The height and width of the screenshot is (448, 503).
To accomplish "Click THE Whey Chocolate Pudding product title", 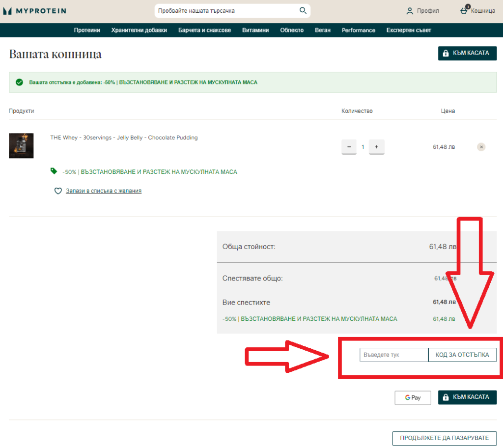I will pos(124,138).
